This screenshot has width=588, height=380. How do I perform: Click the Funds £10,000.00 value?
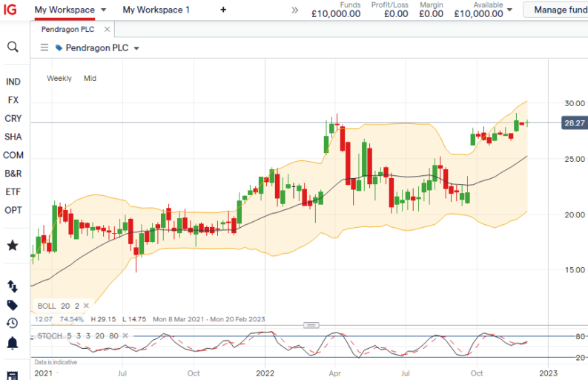336,14
